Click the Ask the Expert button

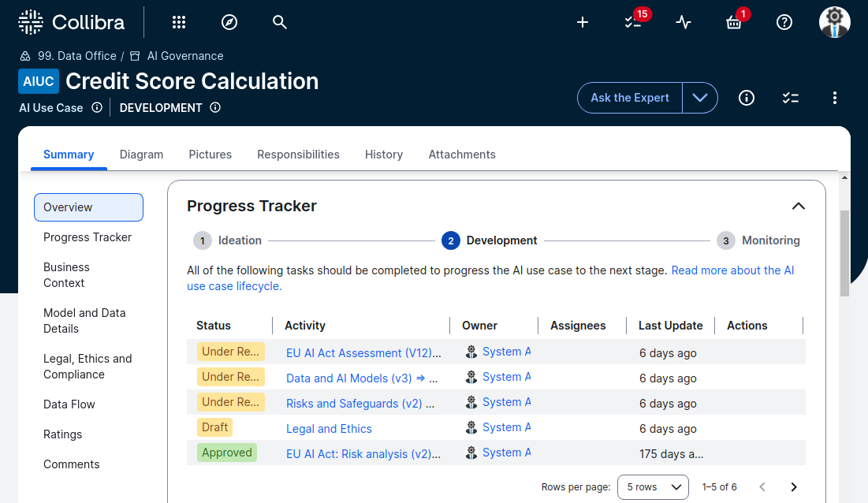pyautogui.click(x=630, y=98)
